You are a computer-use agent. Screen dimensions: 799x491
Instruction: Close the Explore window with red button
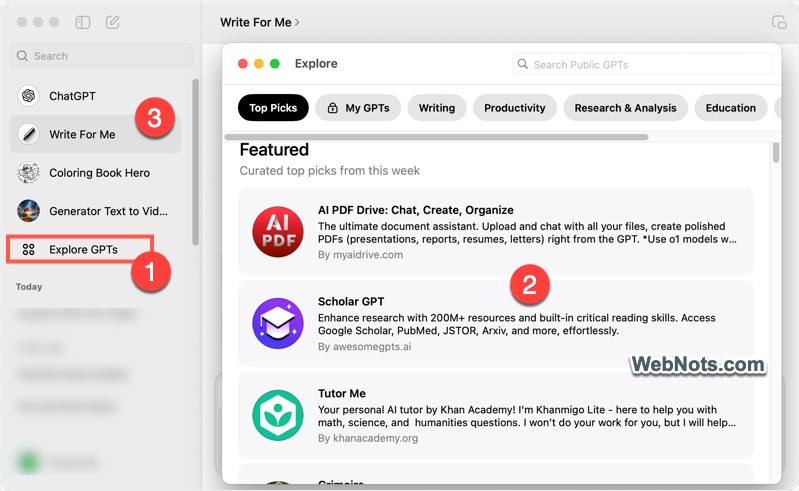pos(243,64)
